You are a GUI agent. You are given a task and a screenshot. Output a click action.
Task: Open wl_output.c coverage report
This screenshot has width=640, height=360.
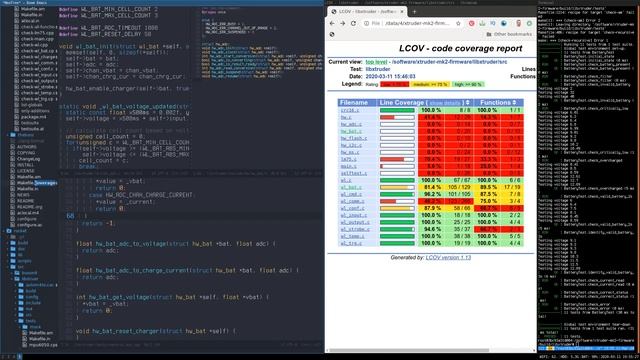click(x=355, y=222)
